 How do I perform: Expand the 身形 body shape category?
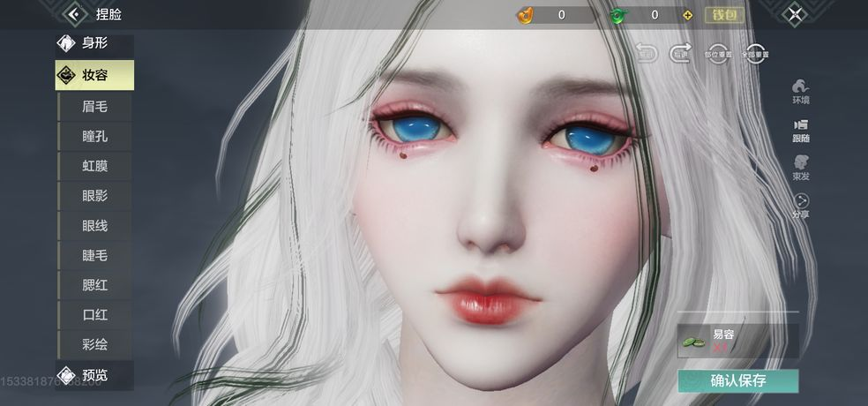click(94, 43)
